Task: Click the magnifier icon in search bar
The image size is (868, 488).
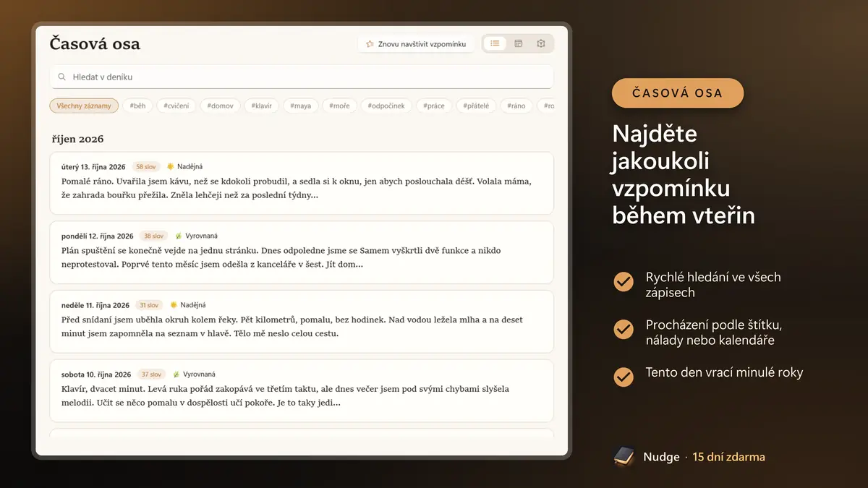Action: click(x=62, y=77)
